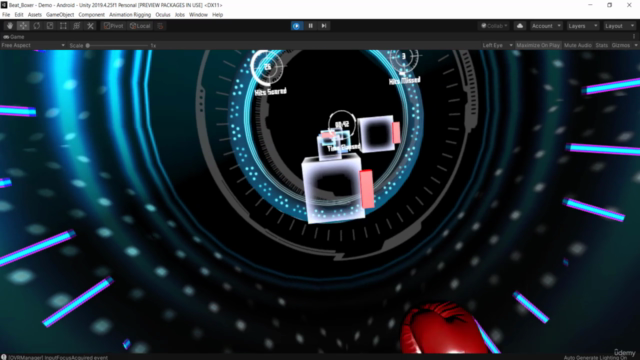This screenshot has height=360, width=640.
Task: Click the OVRManager InputFocusAcquired log message
Action: 58,357
